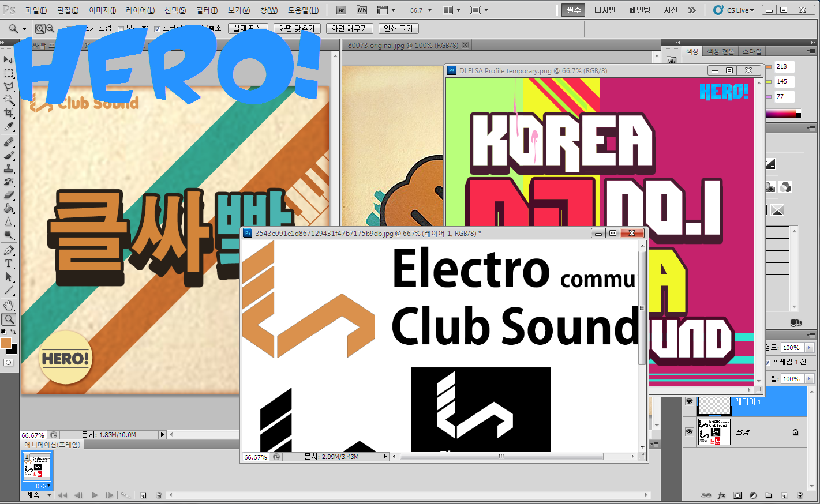
Task: Launch Mini Bridge from the top bar
Action: [362, 10]
